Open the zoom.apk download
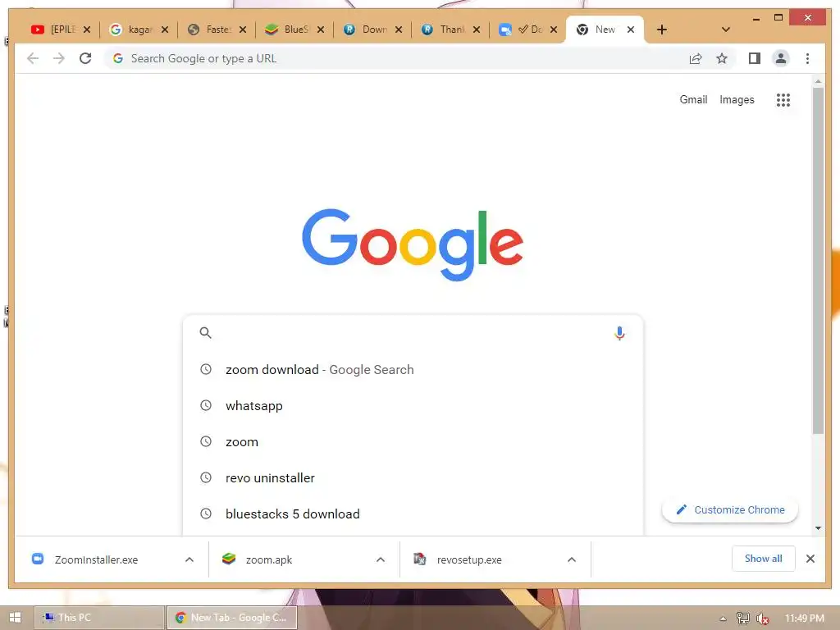This screenshot has width=840, height=630. (x=269, y=559)
